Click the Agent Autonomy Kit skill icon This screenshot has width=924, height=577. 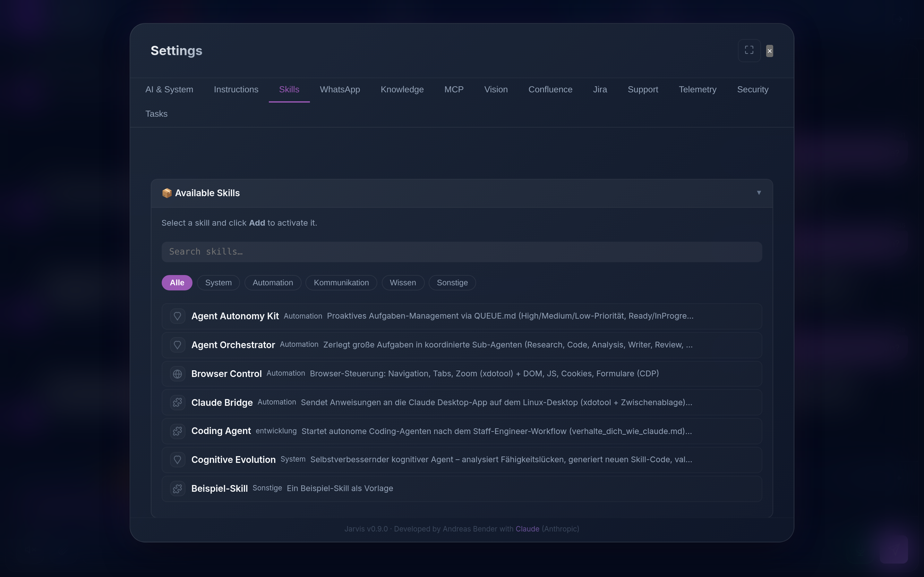[177, 316]
